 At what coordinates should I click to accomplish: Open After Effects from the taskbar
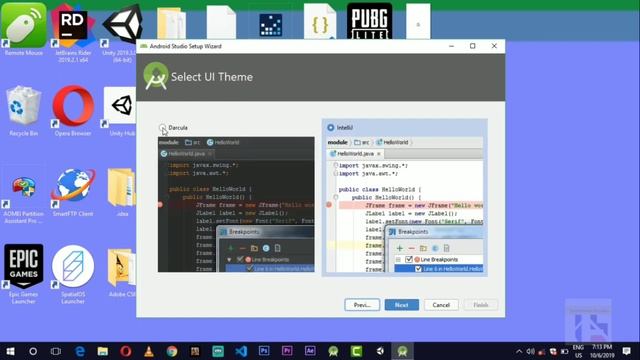tap(310, 351)
